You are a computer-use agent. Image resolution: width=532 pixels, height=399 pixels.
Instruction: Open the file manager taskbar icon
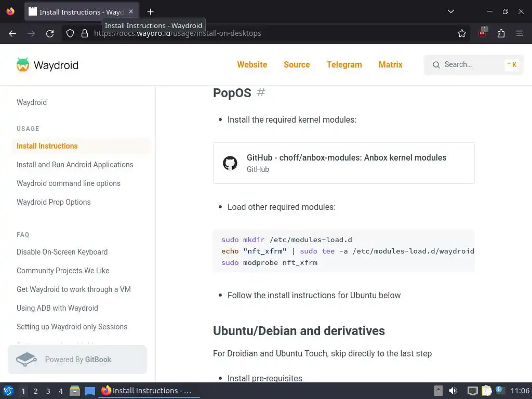(75, 391)
